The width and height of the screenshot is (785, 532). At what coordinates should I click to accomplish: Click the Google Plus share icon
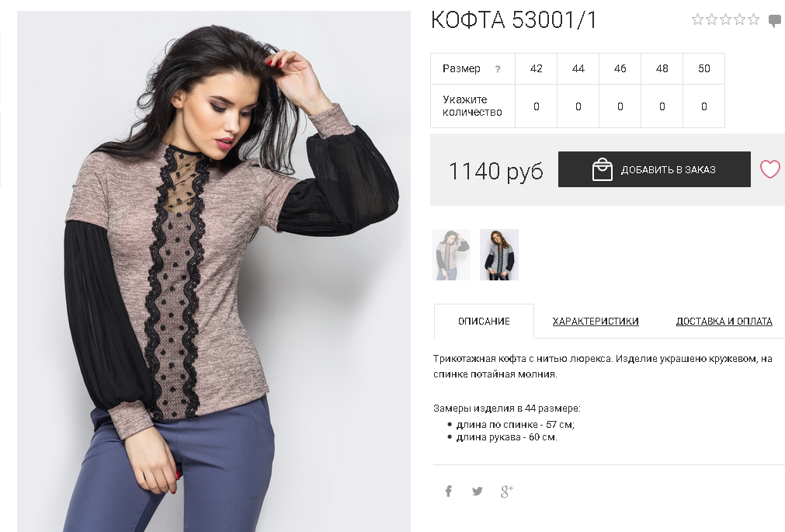507,491
